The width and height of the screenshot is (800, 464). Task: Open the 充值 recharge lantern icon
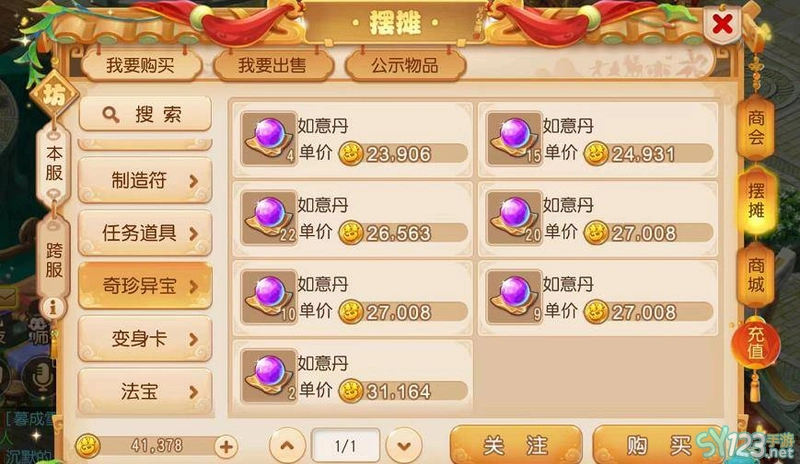point(756,344)
